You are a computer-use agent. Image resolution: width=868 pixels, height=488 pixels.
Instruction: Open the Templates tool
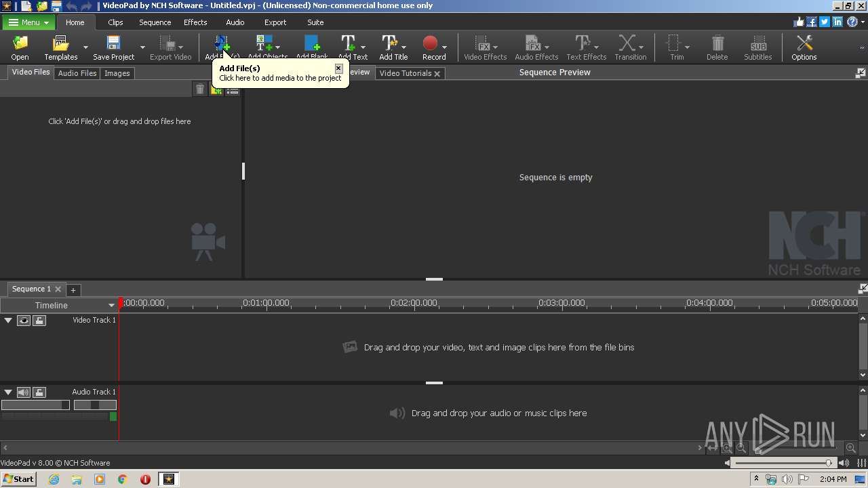click(x=61, y=47)
